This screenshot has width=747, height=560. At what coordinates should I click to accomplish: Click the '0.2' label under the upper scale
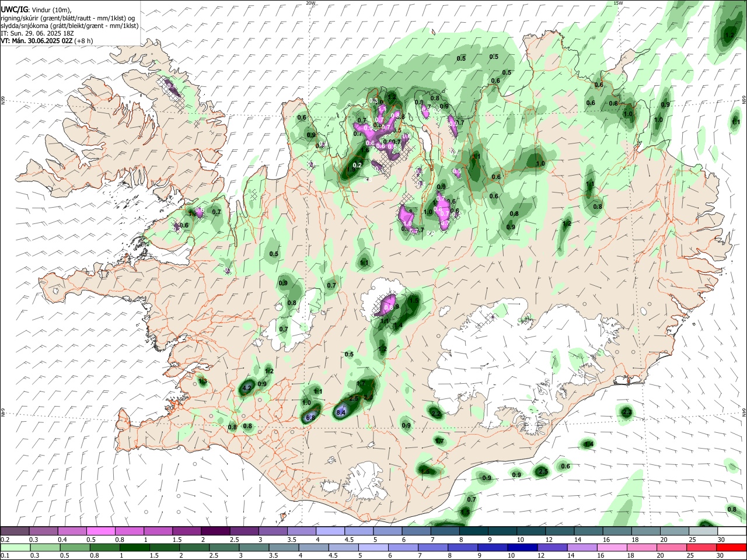5,540
